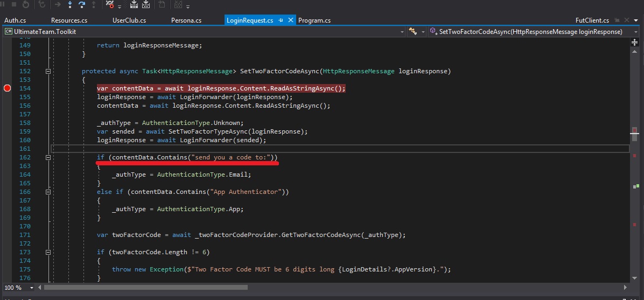Viewport: 644px width, 300px height.
Task: Open the 100 % zoom dropdown
Action: coord(32,288)
